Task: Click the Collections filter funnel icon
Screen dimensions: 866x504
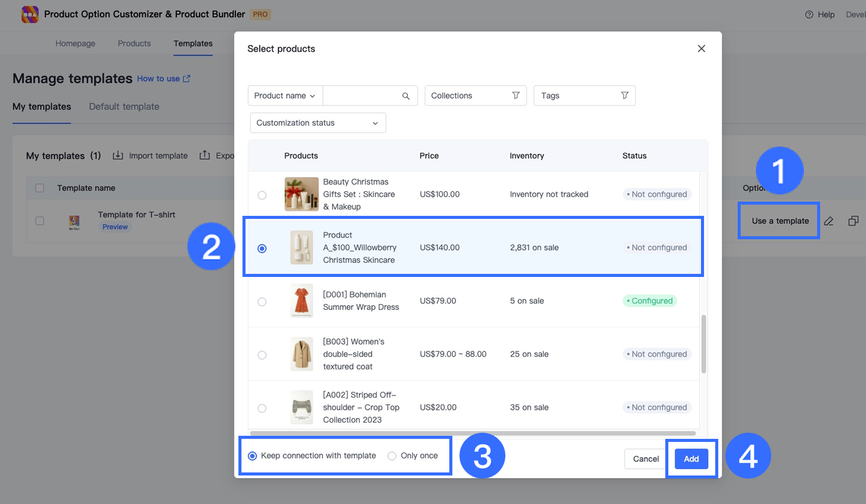Action: pos(516,96)
